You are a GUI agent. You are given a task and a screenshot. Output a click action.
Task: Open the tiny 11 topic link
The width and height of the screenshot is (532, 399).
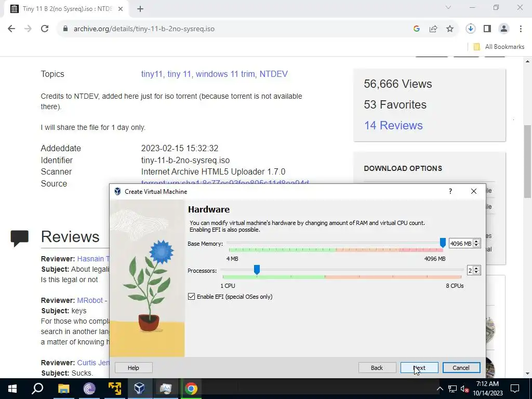click(x=179, y=74)
